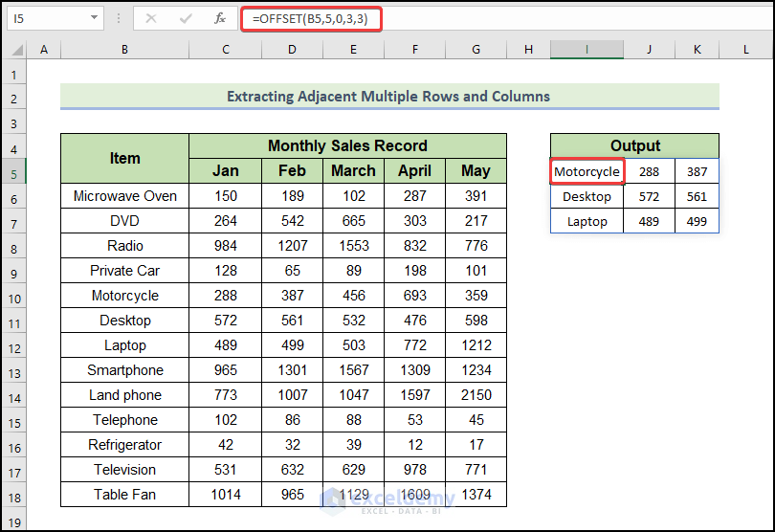
Task: Select the Laptop cell in Output table
Action: point(587,221)
